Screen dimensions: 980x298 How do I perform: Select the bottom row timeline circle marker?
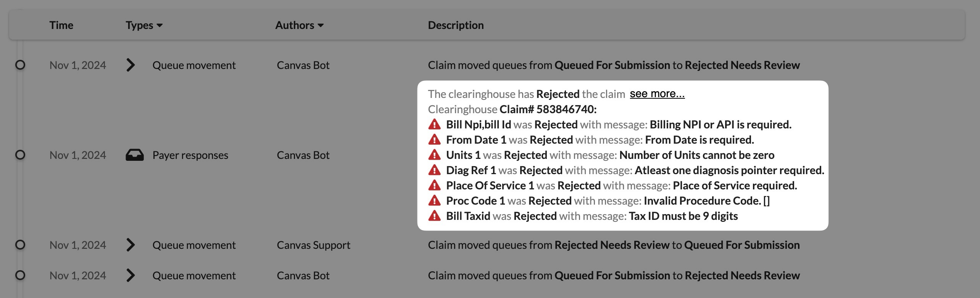[x=20, y=276]
